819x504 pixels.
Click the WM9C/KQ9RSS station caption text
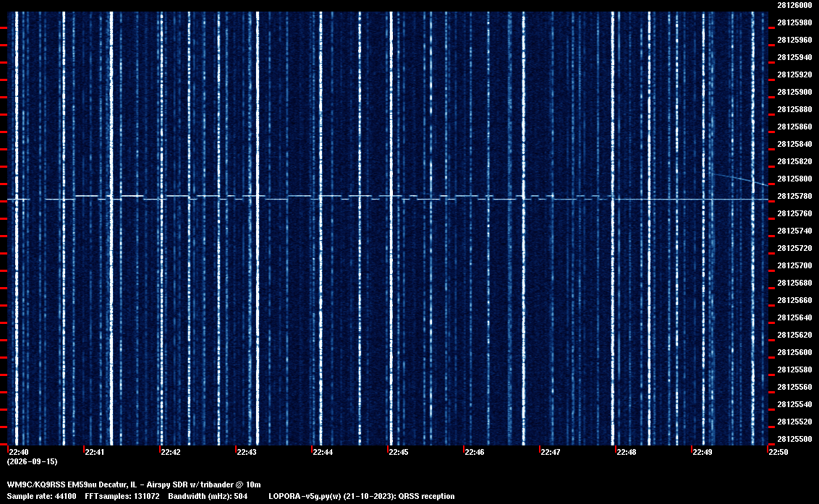pos(134,484)
